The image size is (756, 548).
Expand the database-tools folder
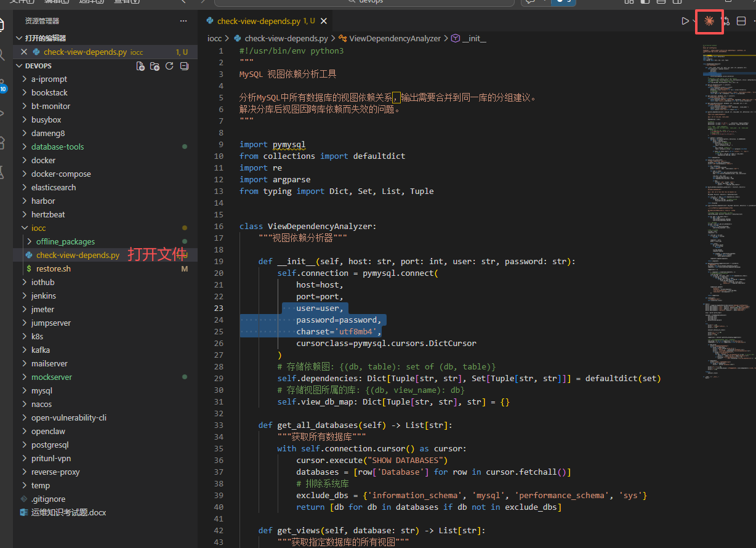pyautogui.click(x=57, y=147)
